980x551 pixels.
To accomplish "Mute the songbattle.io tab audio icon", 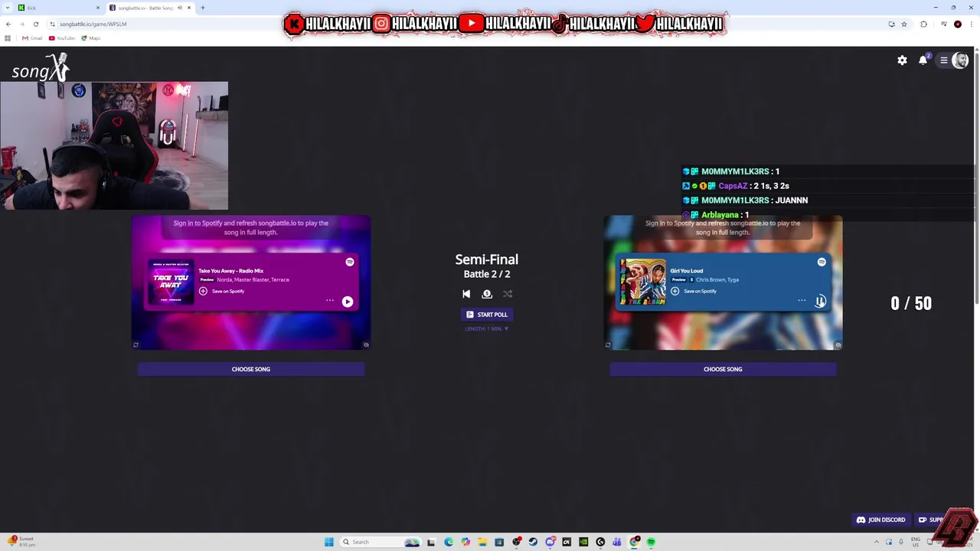I will [180, 8].
